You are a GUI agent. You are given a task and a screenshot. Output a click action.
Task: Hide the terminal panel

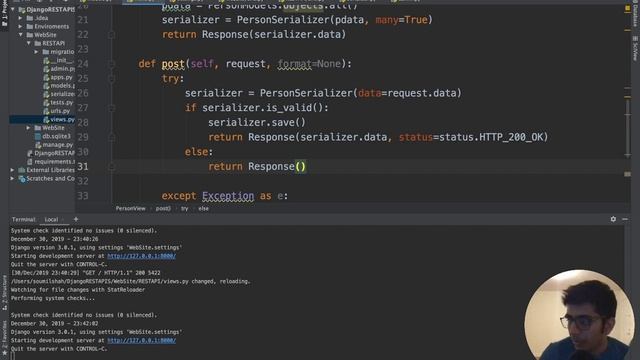click(625, 219)
